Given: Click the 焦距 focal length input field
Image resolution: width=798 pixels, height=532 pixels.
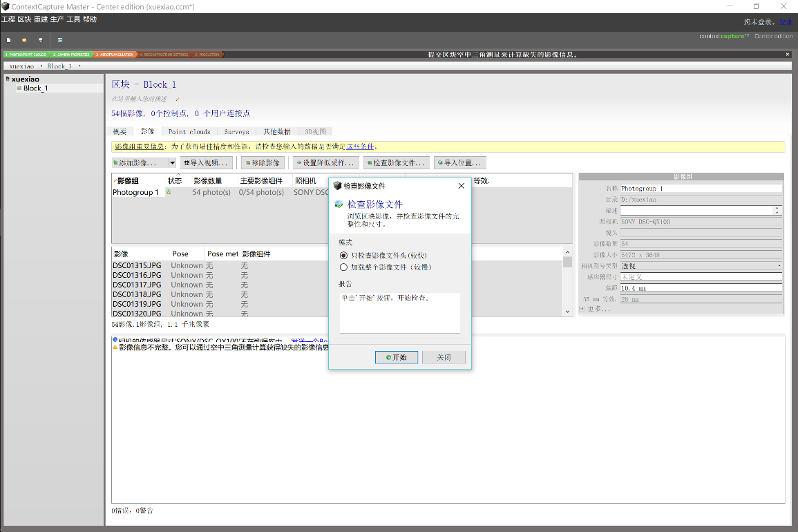Looking at the screenshot, I should click(701, 288).
